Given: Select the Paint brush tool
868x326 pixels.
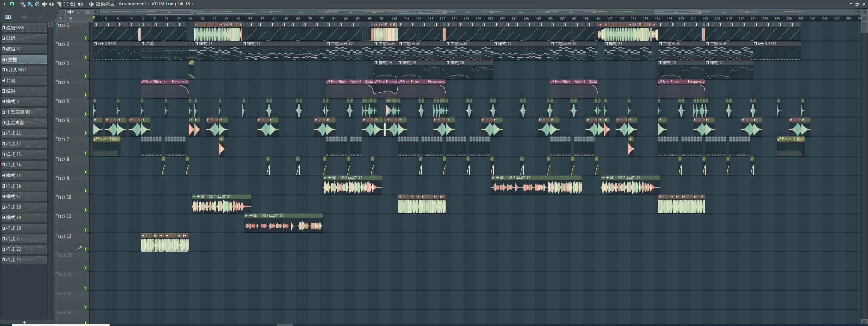Looking at the screenshot, I should pos(30,4).
